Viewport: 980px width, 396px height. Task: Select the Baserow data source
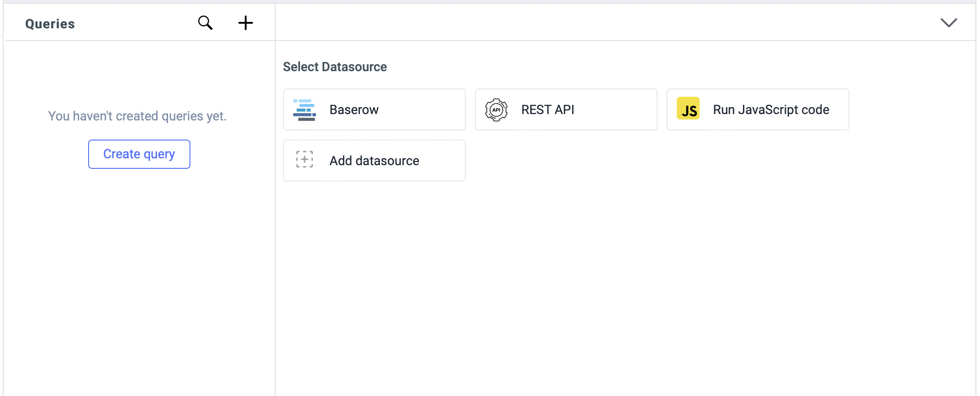pos(374,109)
